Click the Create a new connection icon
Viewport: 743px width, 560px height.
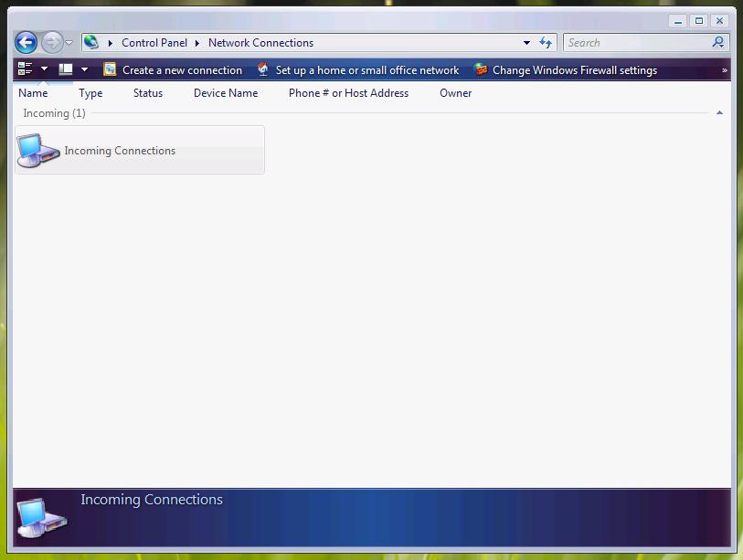110,69
